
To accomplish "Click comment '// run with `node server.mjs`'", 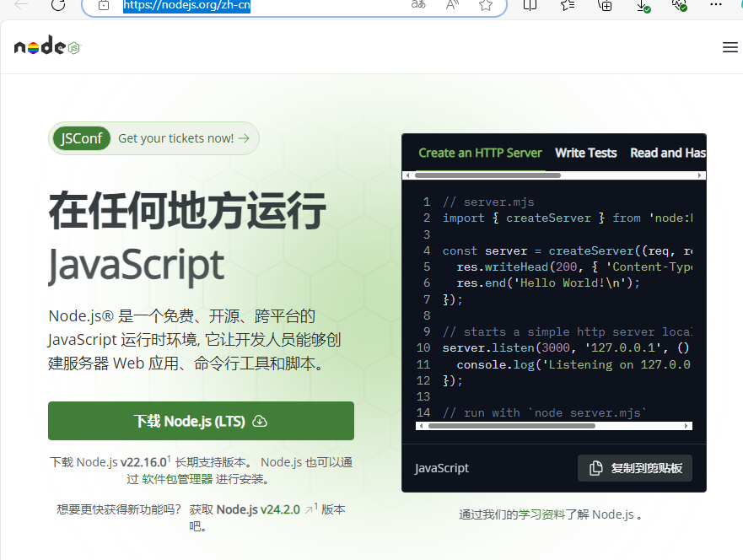I will 545,412.
